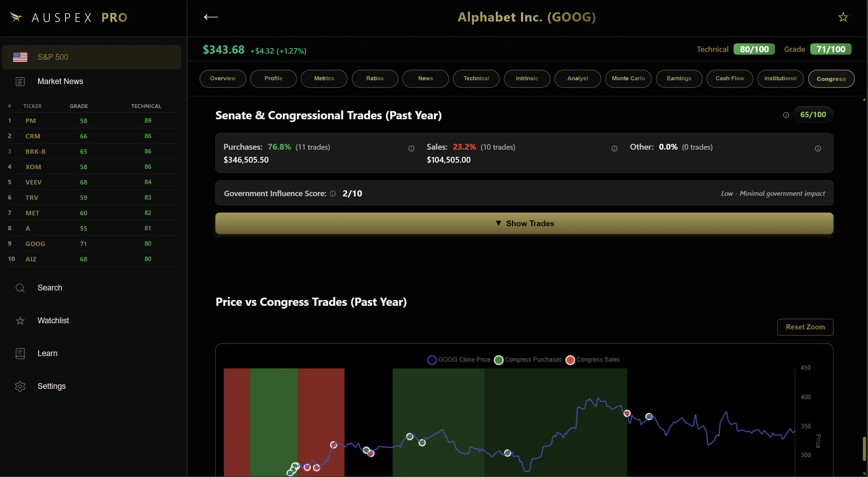Image resolution: width=868 pixels, height=477 pixels.
Task: Click the Market News newspaper icon
Action: point(20,82)
